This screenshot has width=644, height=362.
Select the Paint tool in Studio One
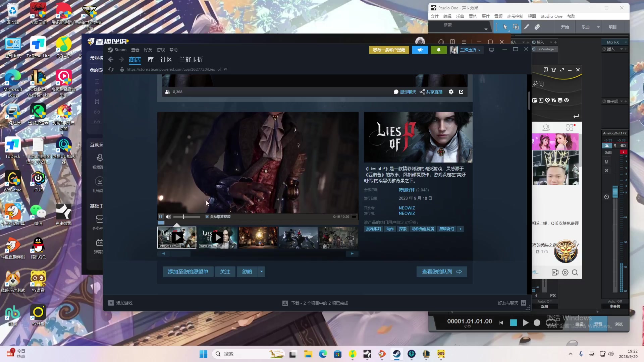point(527,27)
